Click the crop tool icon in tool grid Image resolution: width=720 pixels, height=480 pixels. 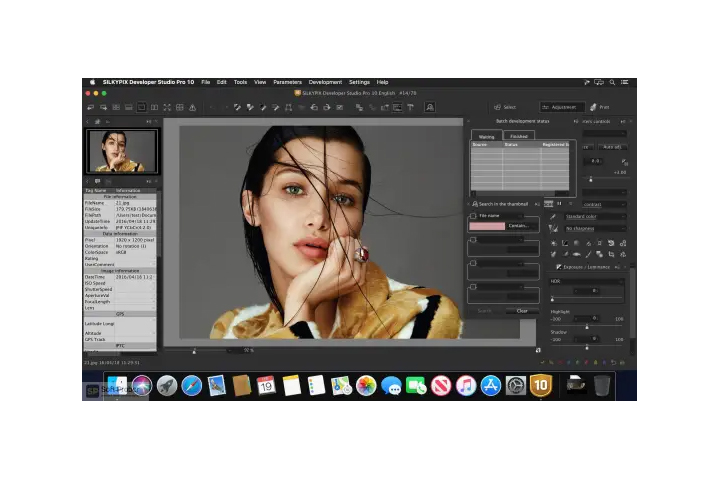point(611,254)
